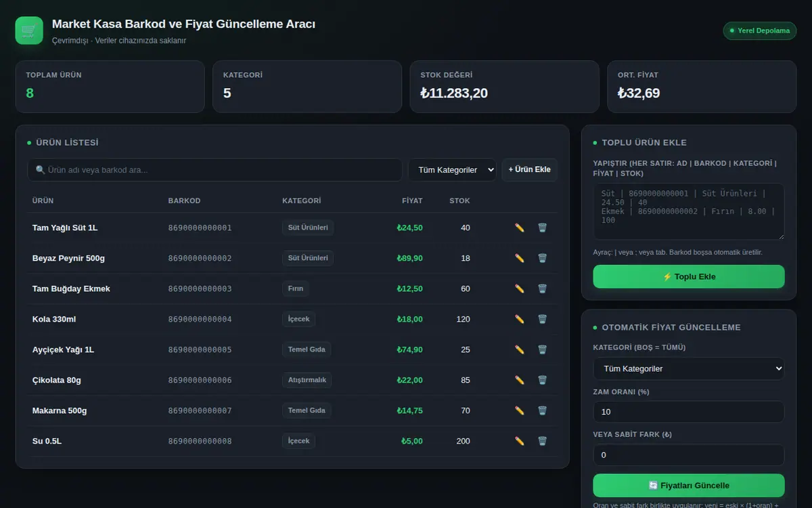The image size is (812, 508).
Task: Click the Sabit Fark amount field
Action: 689,455
